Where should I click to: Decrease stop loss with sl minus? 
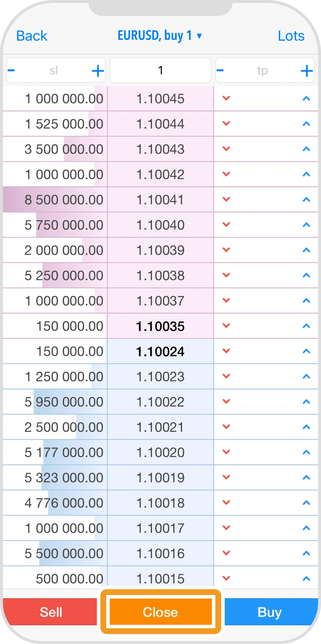click(x=11, y=70)
